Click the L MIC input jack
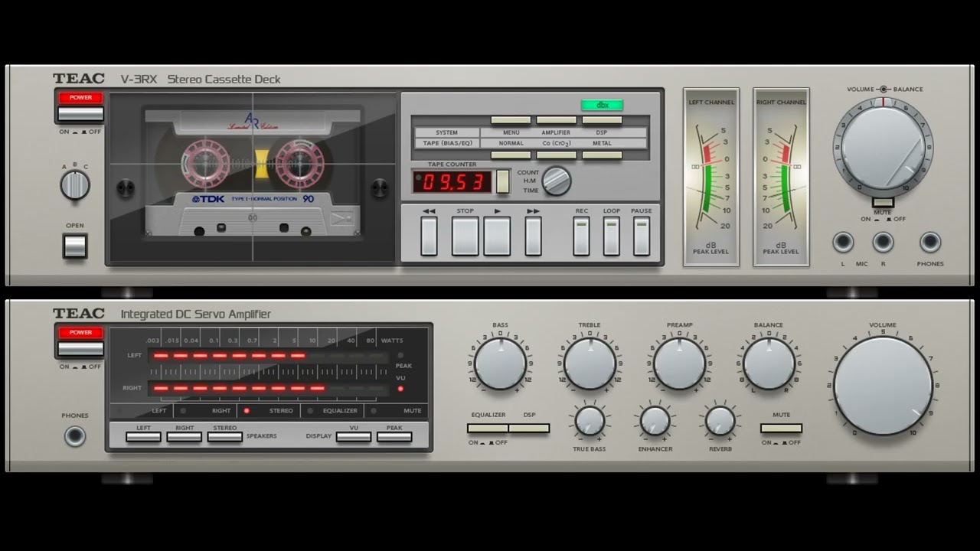The image size is (980, 551). click(x=843, y=243)
